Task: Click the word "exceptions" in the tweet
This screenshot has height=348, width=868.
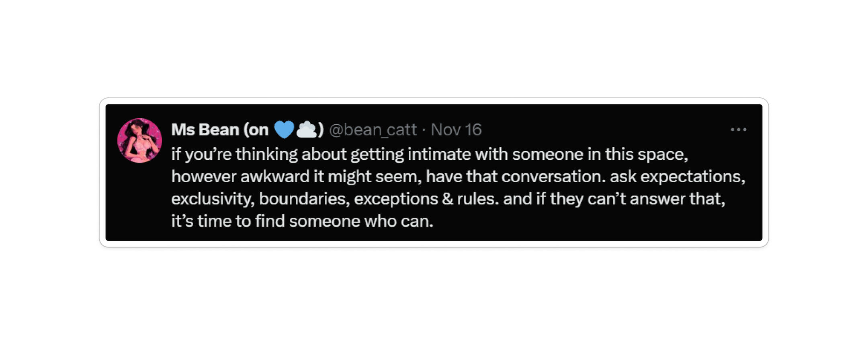Action: coord(396,199)
